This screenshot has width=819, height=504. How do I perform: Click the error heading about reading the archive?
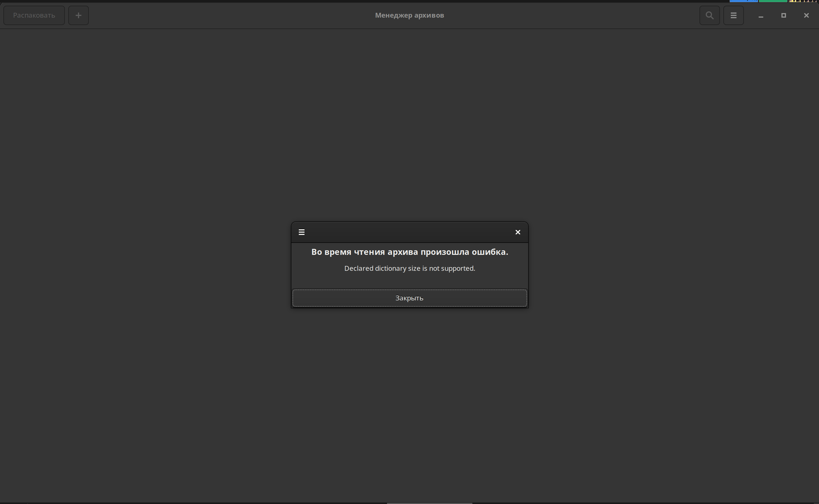pyautogui.click(x=409, y=252)
